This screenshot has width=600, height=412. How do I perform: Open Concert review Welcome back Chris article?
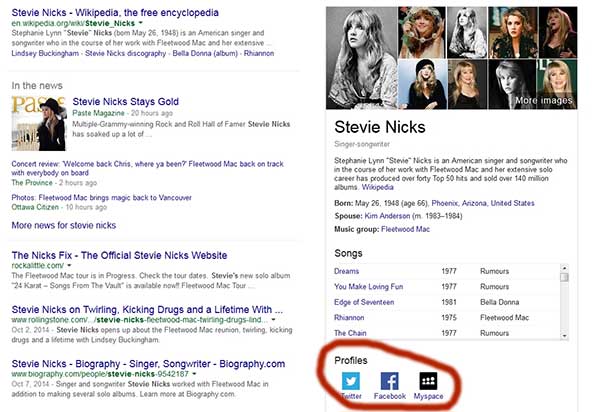[x=147, y=168]
